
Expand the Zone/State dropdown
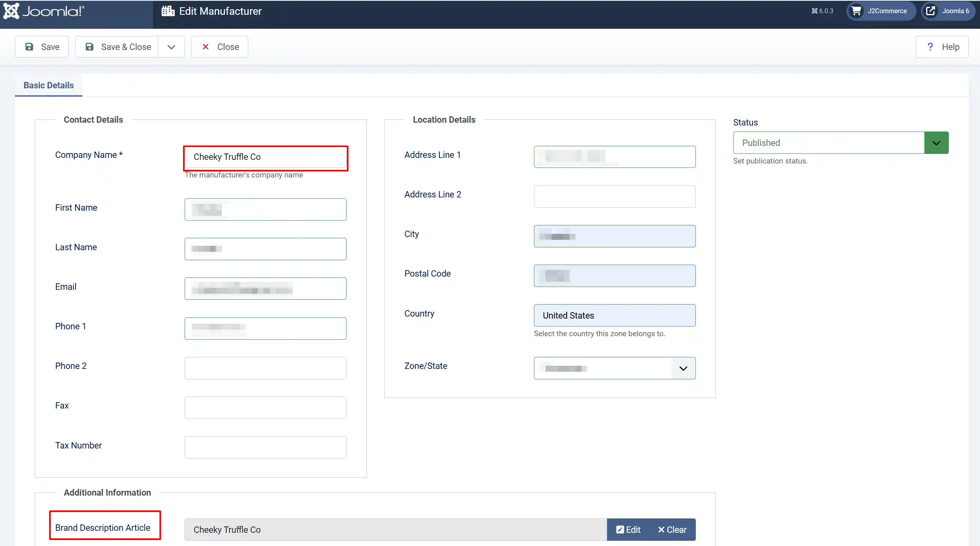(x=615, y=368)
